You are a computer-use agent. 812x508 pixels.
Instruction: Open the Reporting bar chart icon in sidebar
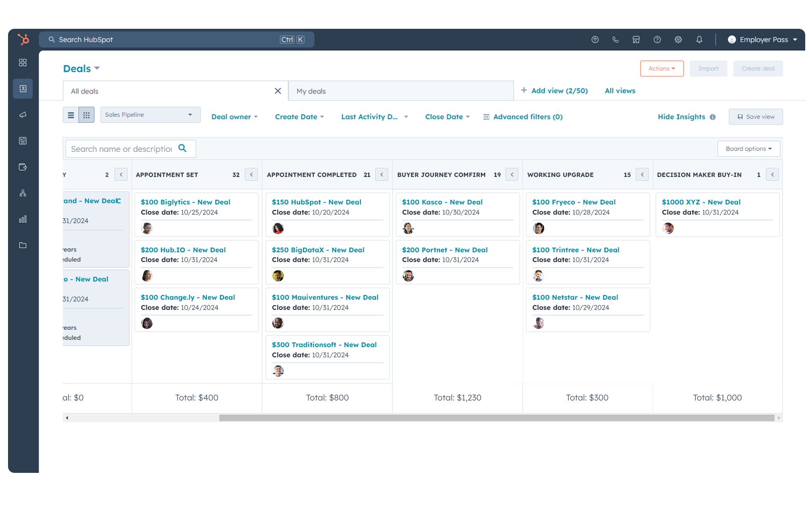point(23,219)
